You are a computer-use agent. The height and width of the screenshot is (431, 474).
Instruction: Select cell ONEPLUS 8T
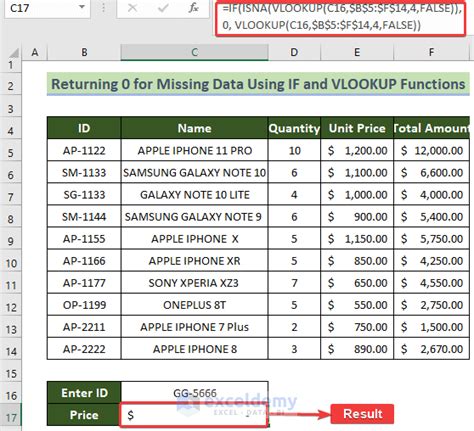pos(194,305)
